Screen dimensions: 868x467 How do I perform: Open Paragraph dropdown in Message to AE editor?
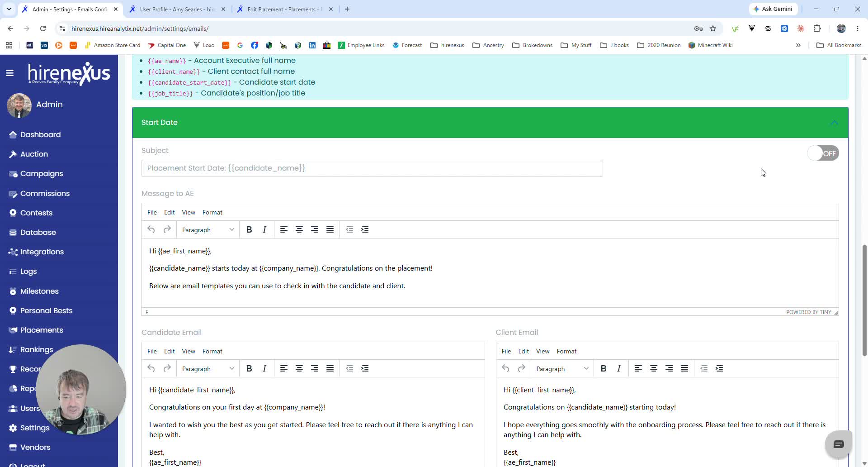tap(208, 230)
